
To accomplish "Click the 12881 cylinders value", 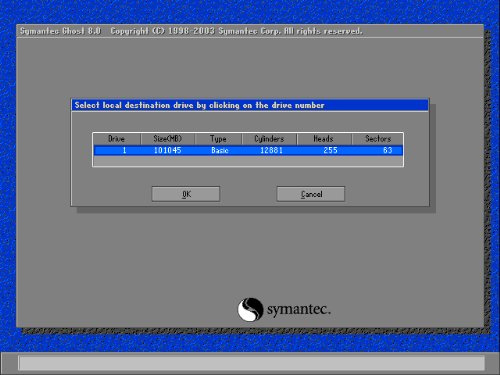I will pos(271,150).
